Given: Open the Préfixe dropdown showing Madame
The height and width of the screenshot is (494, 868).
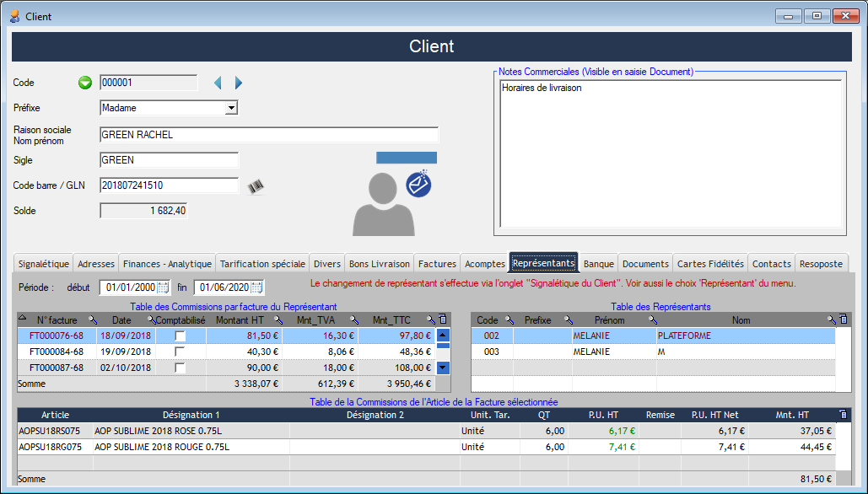Looking at the screenshot, I should click(x=231, y=108).
